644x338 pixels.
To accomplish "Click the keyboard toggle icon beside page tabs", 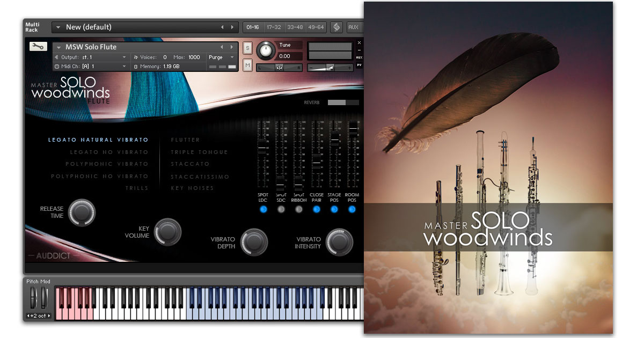I will click(338, 27).
